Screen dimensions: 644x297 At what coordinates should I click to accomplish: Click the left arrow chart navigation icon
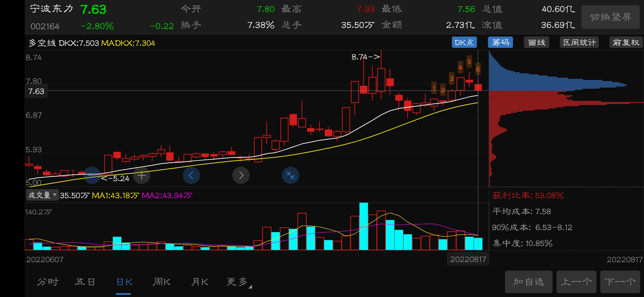[191, 175]
